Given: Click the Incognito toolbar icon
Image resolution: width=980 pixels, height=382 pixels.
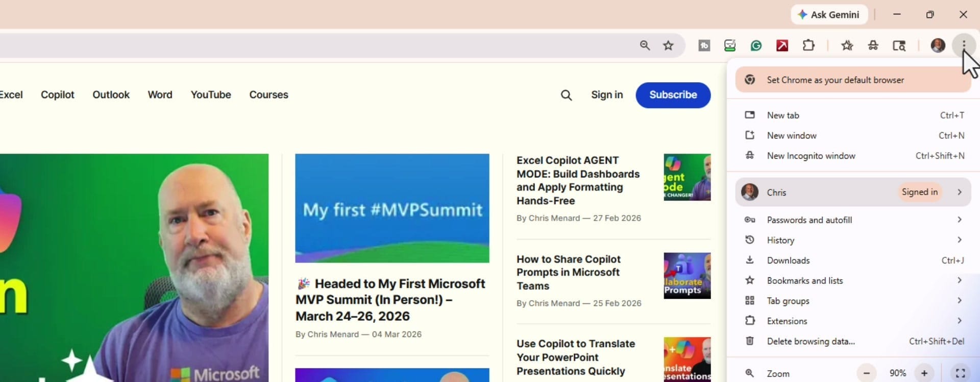Looking at the screenshot, I should (x=873, y=45).
